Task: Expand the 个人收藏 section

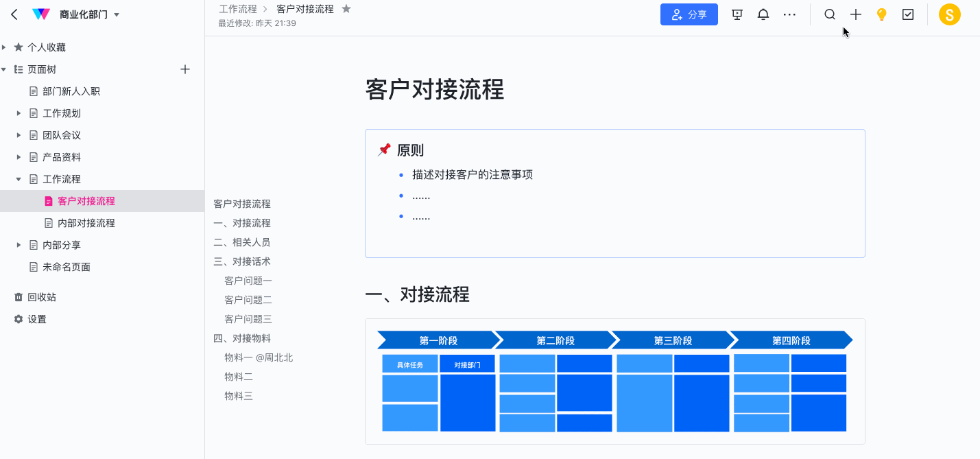Action: (x=4, y=47)
